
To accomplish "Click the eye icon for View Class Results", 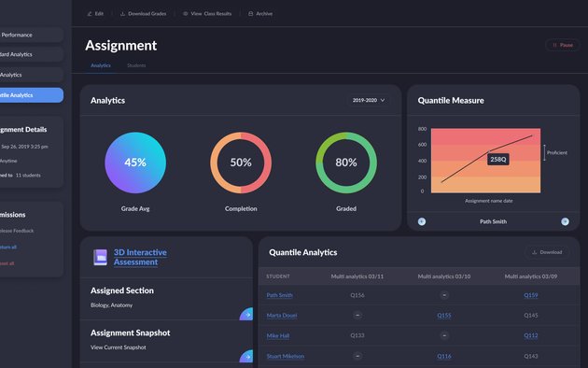I will coord(185,14).
